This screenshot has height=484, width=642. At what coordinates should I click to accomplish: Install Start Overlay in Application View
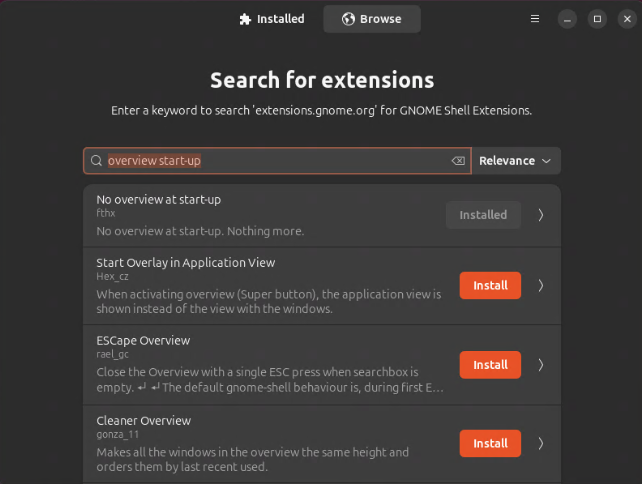click(490, 285)
